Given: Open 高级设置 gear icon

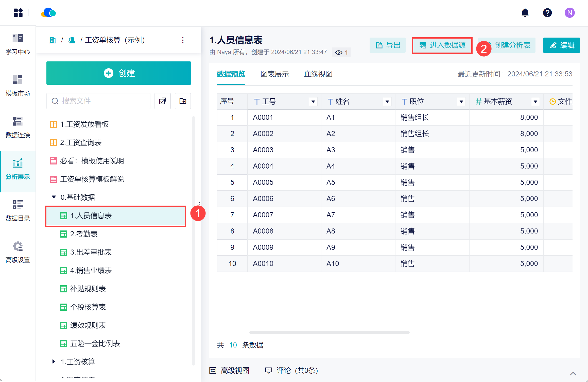Looking at the screenshot, I should tap(18, 246).
